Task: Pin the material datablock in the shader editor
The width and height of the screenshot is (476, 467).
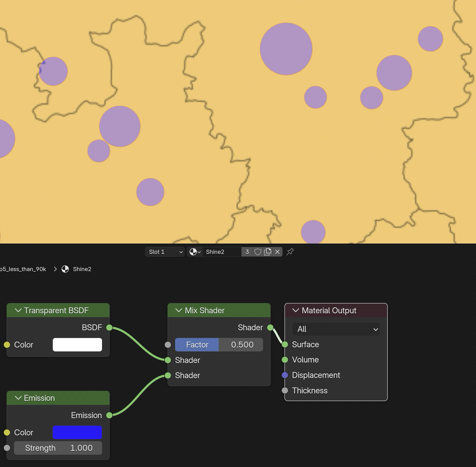Action: tap(290, 252)
